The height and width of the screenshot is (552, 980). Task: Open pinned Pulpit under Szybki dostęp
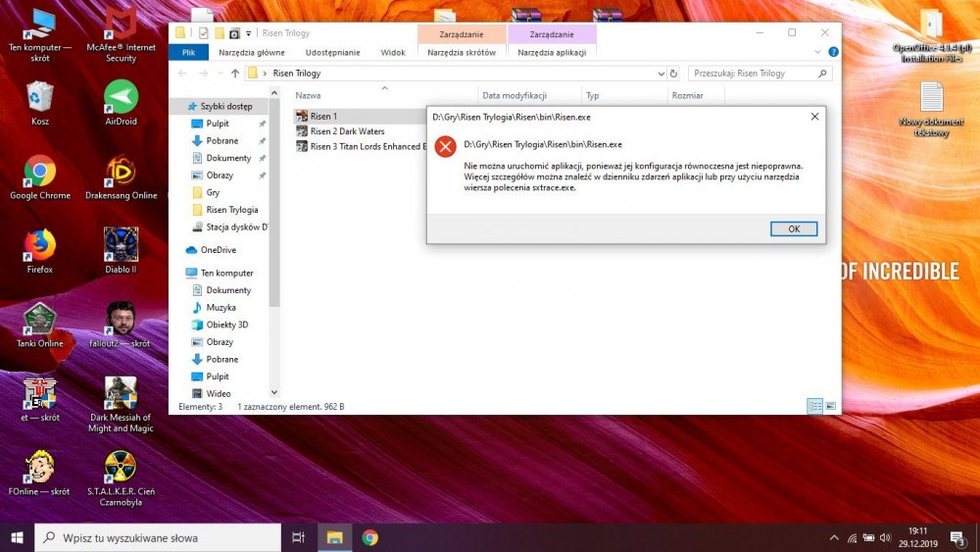(217, 124)
